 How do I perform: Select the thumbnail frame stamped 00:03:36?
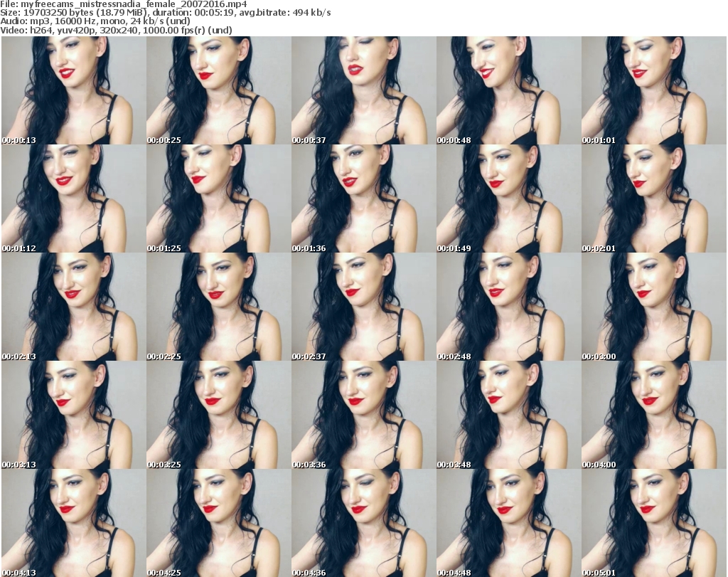[363, 415]
